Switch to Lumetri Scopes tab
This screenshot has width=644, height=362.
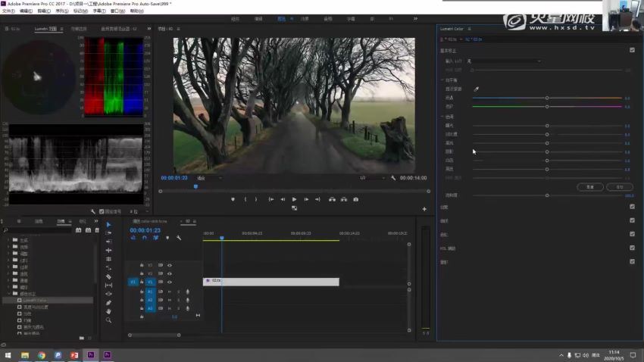45,29
